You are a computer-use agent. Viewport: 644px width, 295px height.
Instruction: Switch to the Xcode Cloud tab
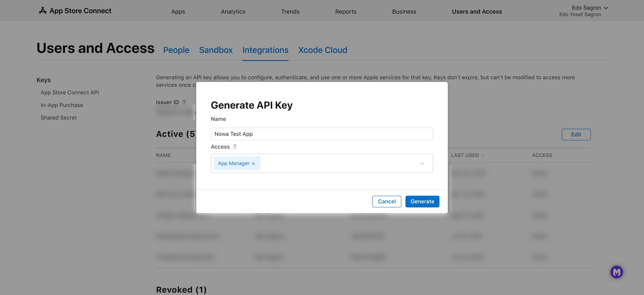tap(323, 50)
